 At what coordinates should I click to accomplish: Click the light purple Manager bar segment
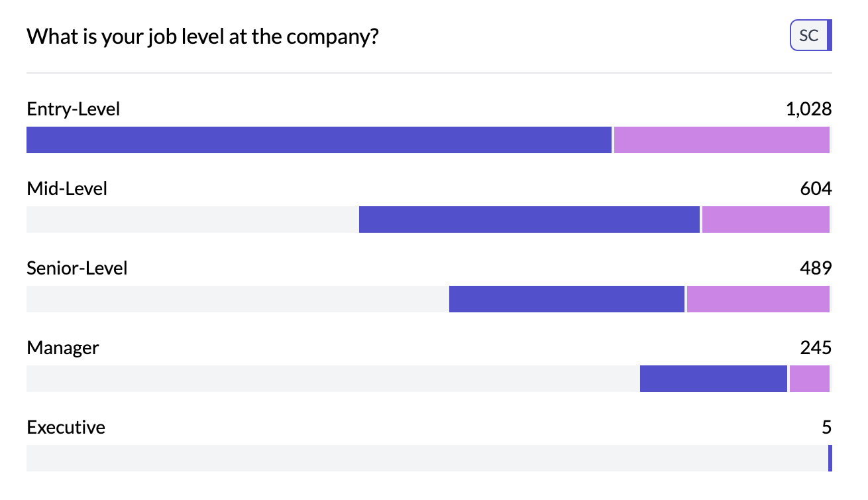(809, 379)
